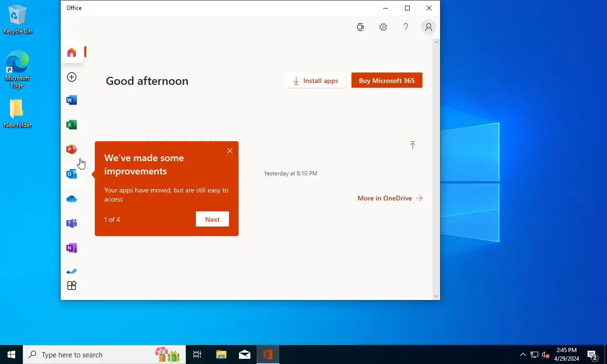Click the Install apps button
This screenshot has height=364, width=607.
tap(315, 81)
